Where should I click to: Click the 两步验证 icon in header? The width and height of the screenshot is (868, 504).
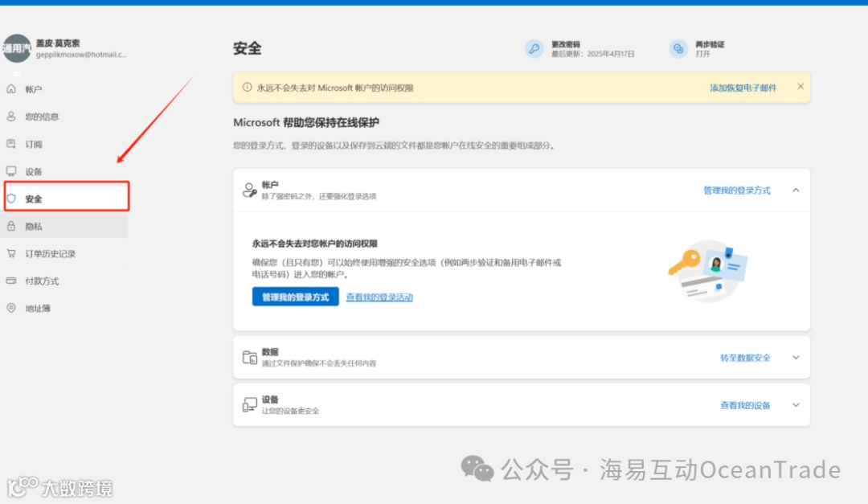point(678,49)
